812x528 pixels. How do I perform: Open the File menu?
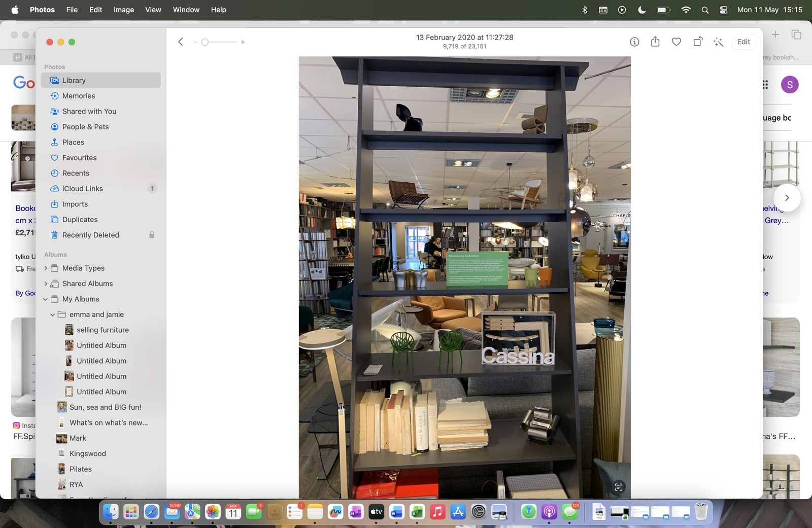[72, 10]
